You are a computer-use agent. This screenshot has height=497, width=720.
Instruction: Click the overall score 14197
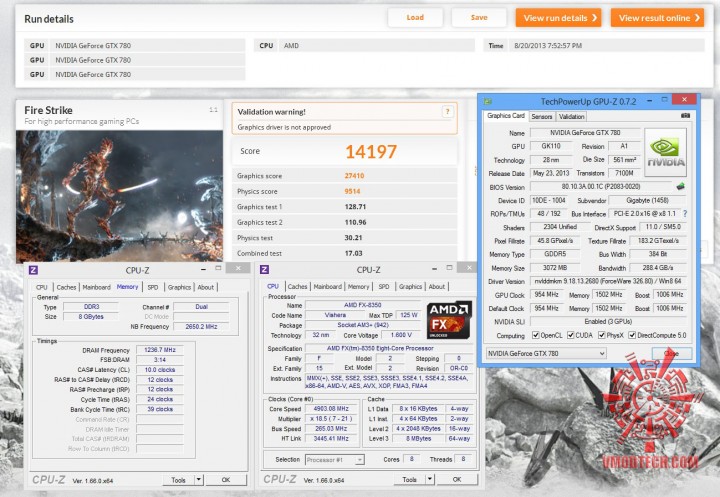coord(371,152)
